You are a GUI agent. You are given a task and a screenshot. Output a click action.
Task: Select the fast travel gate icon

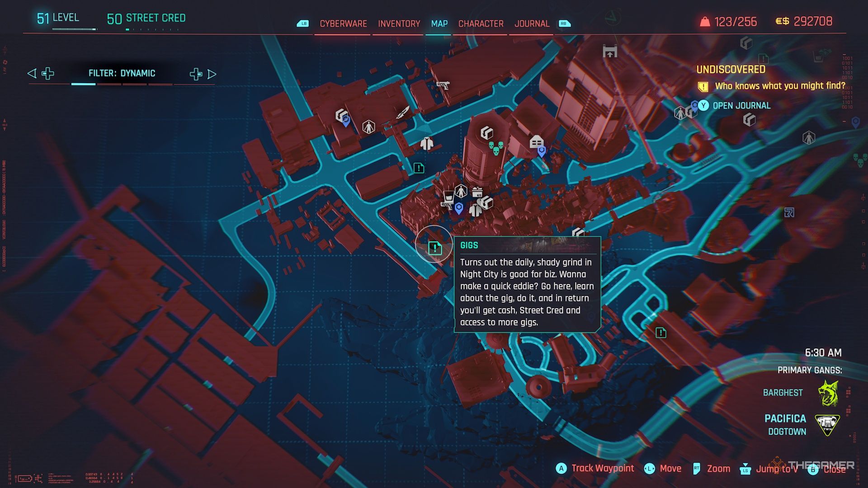pyautogui.click(x=610, y=51)
